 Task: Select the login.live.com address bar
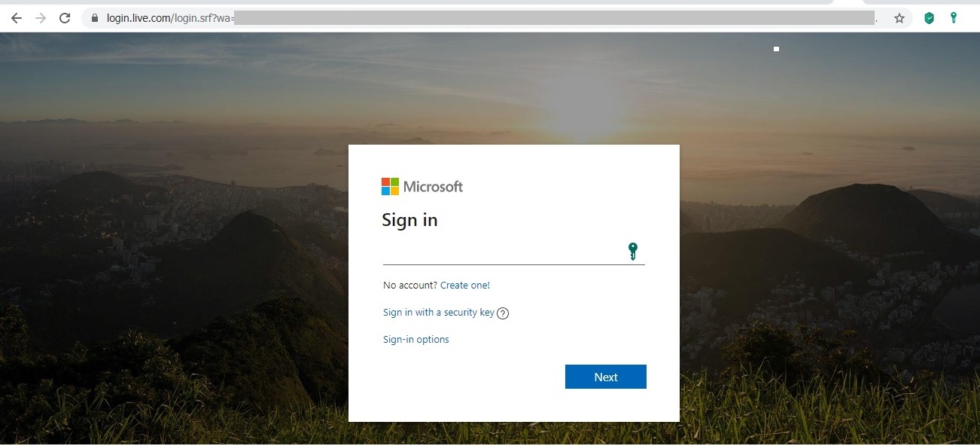482,18
